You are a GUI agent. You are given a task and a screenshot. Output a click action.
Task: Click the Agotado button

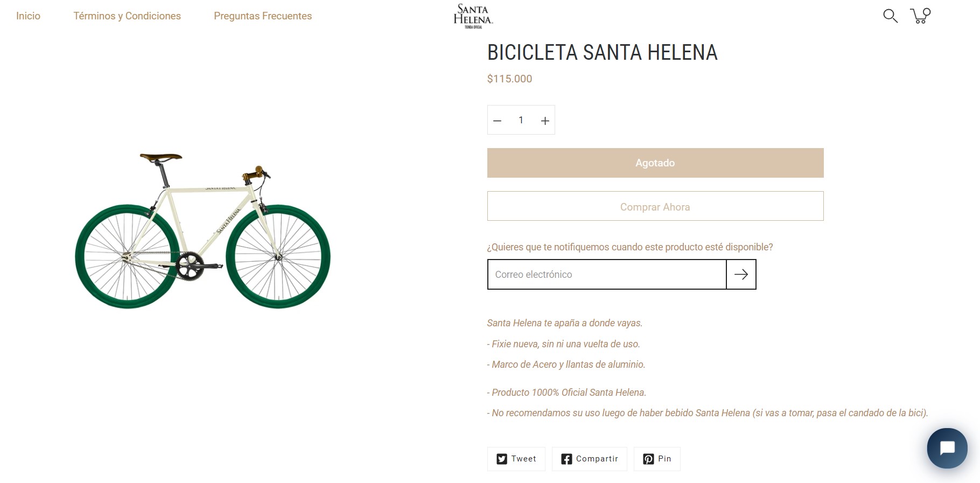tap(655, 163)
